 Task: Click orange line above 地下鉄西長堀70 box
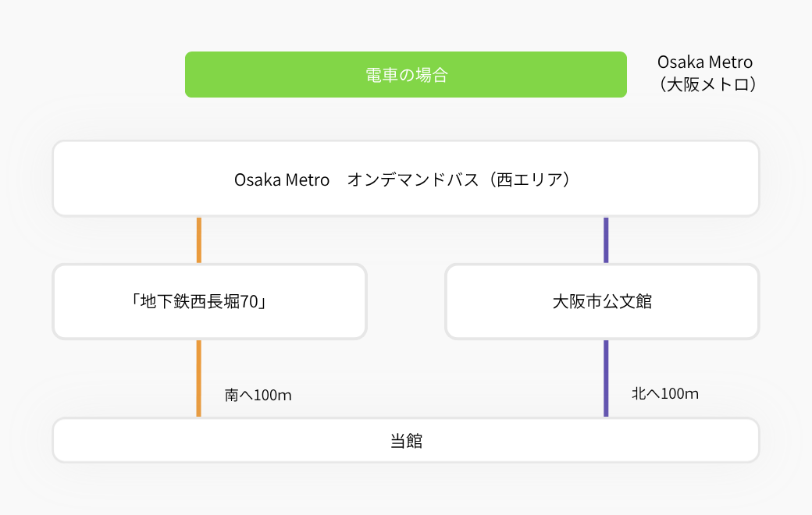click(x=199, y=240)
